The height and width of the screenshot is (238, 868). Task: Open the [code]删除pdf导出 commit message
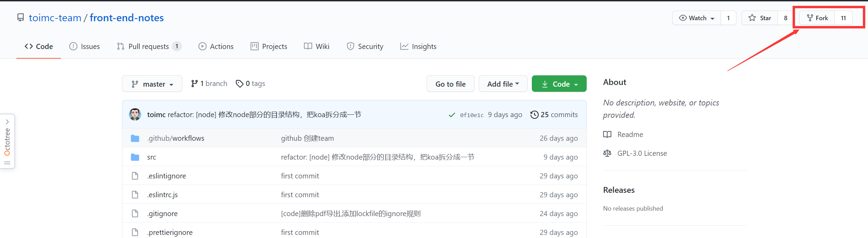click(x=351, y=214)
